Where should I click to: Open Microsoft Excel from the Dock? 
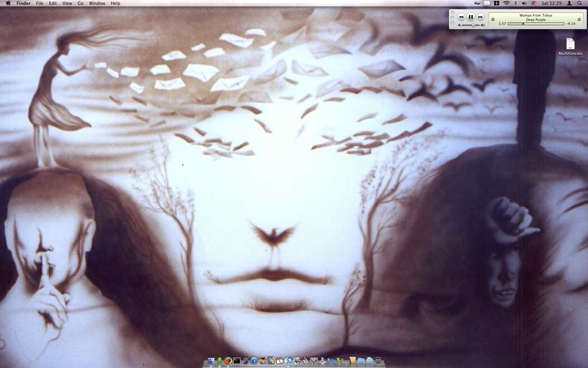click(x=340, y=361)
